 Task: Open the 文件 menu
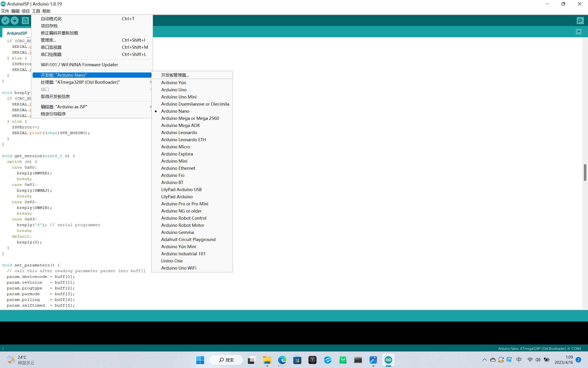pyautogui.click(x=5, y=11)
